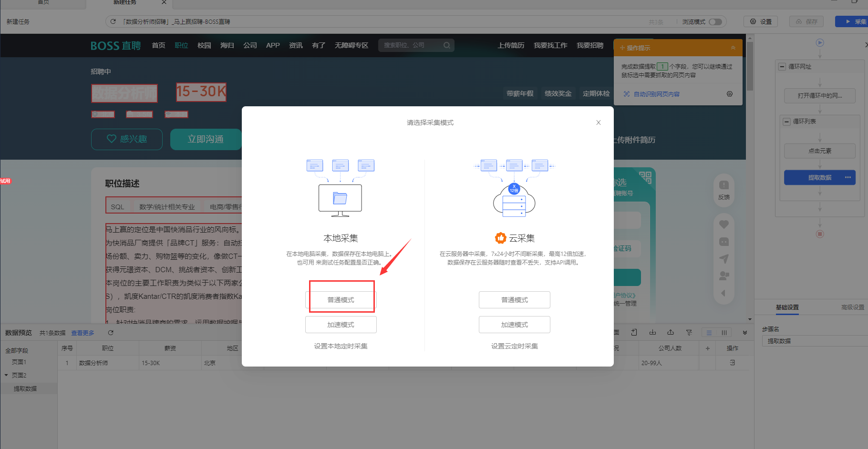
Task: Select 提取数据 under 页面2
Action: coord(25,389)
